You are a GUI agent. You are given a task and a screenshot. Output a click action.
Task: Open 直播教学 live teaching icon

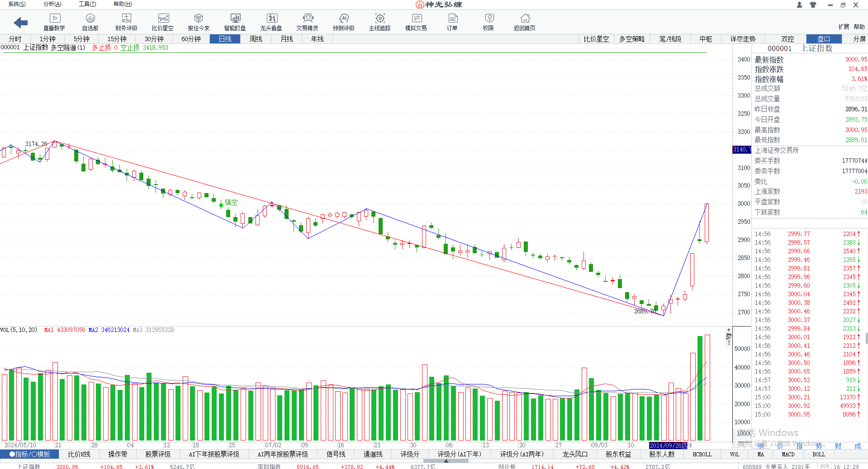pos(54,22)
